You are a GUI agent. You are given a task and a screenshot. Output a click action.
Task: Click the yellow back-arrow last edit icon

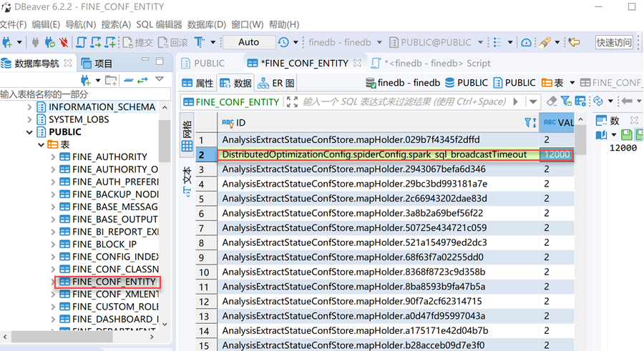575,42
